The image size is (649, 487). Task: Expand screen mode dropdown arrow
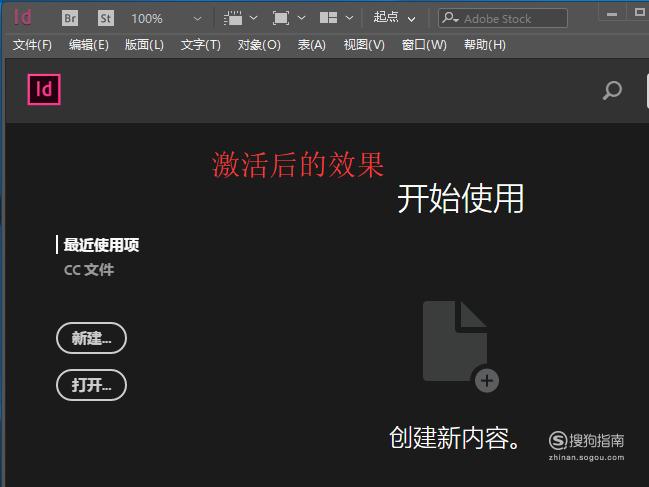tap(301, 18)
